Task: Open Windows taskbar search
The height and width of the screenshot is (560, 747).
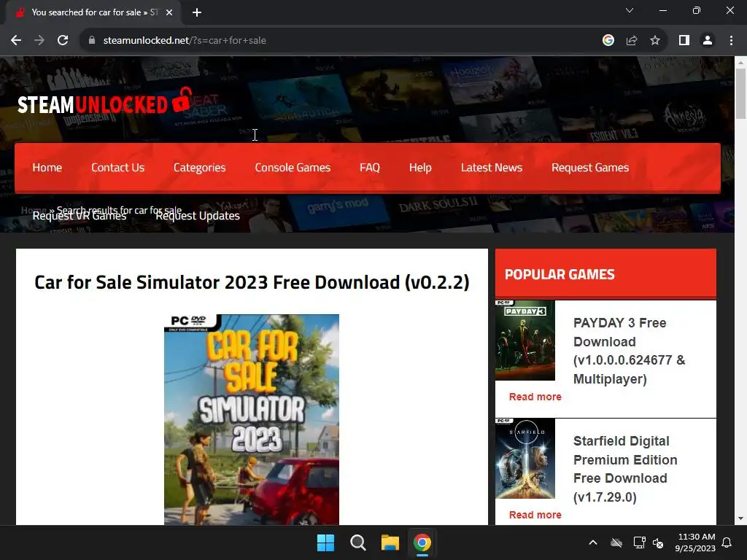Action: coord(357,542)
